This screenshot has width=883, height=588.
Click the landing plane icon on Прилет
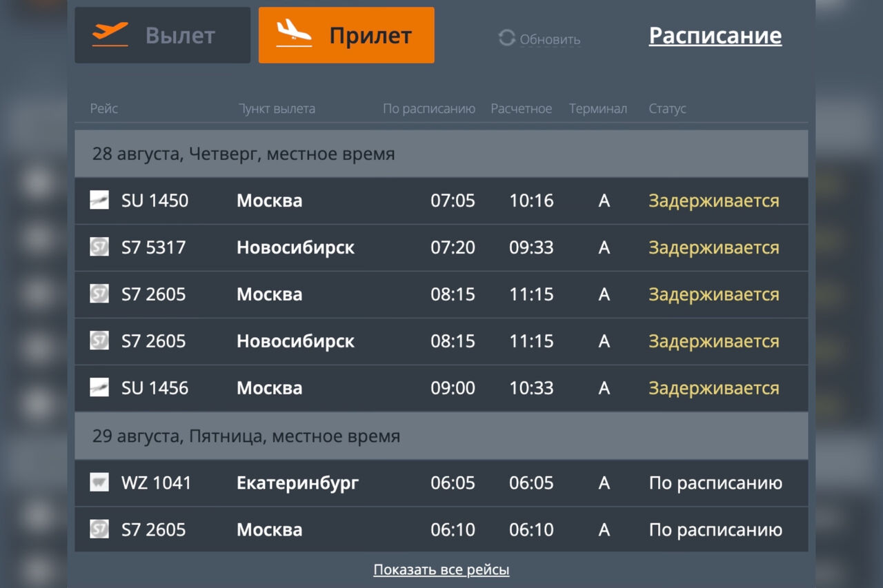pyautogui.click(x=294, y=34)
